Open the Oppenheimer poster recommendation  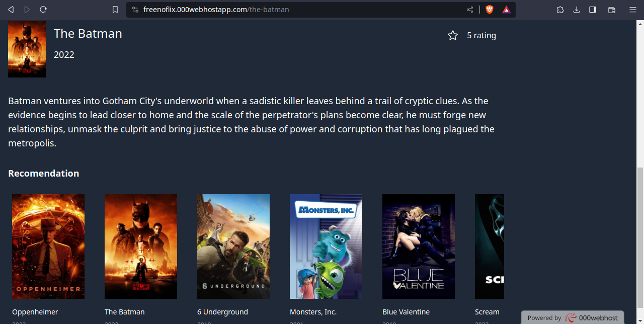(48, 247)
